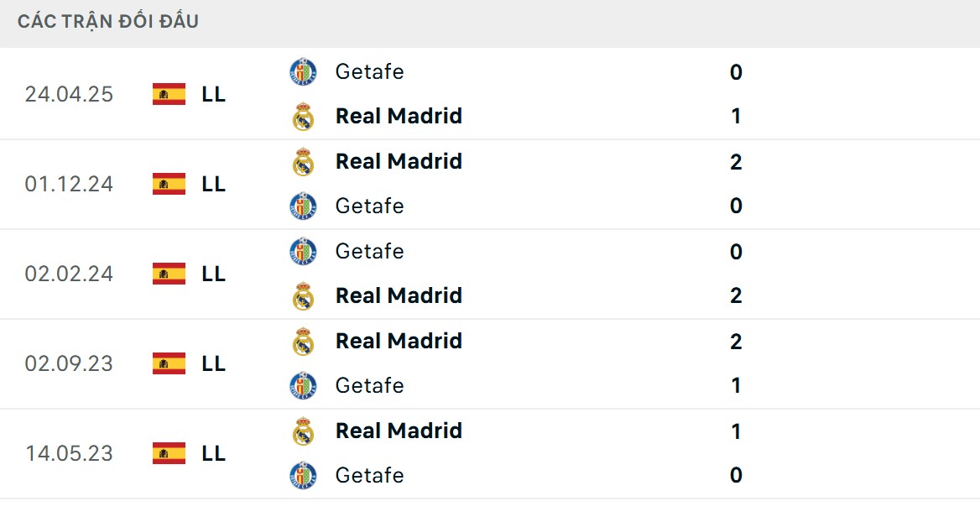Open Real Madrid team in 14.05.23 match
This screenshot has height=517, width=980.
[x=399, y=431]
